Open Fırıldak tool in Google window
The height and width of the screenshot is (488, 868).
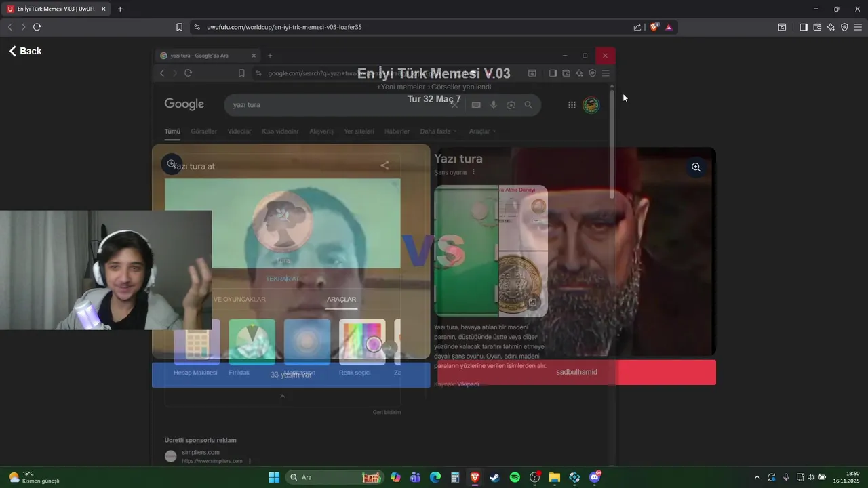coord(252,348)
